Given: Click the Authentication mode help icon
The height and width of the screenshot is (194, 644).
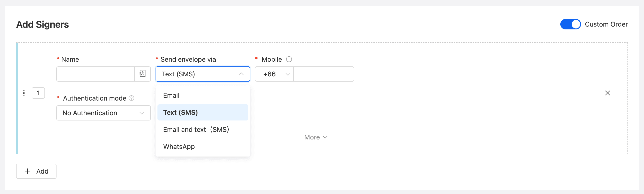Looking at the screenshot, I should (x=131, y=98).
